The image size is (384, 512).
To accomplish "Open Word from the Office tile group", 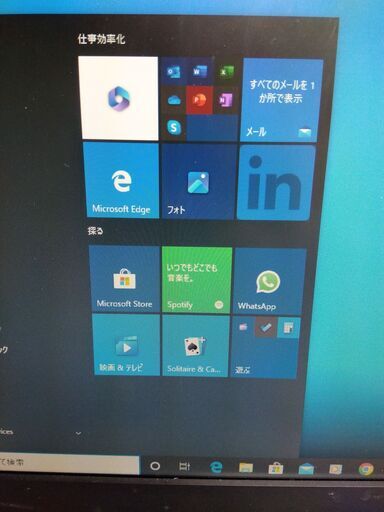I will pos(199,71).
